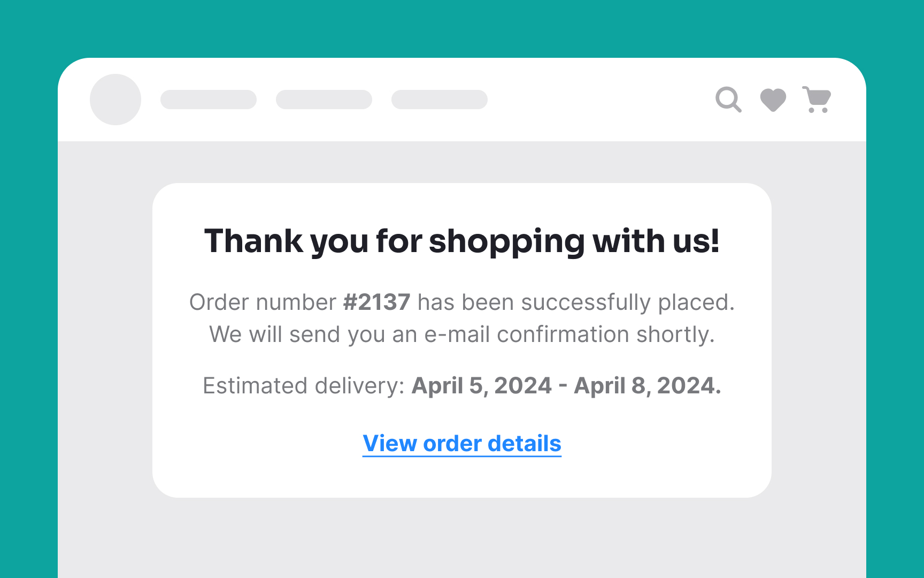Click the word details in the blue link
Screen dimensions: 924x578
525,444
